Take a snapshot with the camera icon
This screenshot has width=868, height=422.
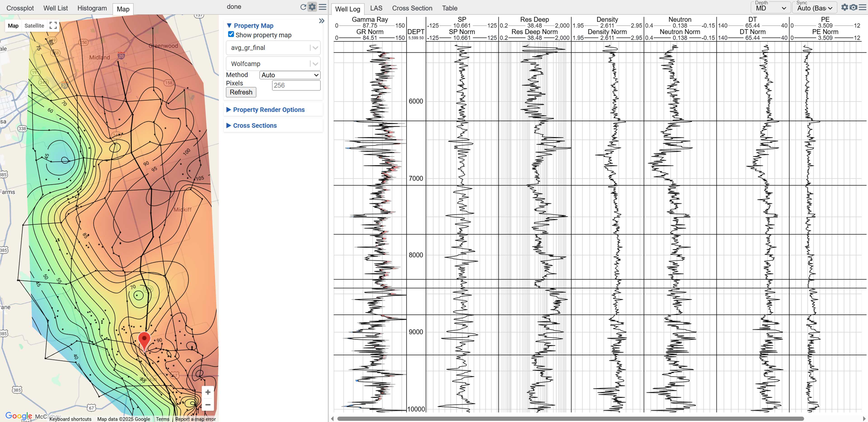click(853, 7)
